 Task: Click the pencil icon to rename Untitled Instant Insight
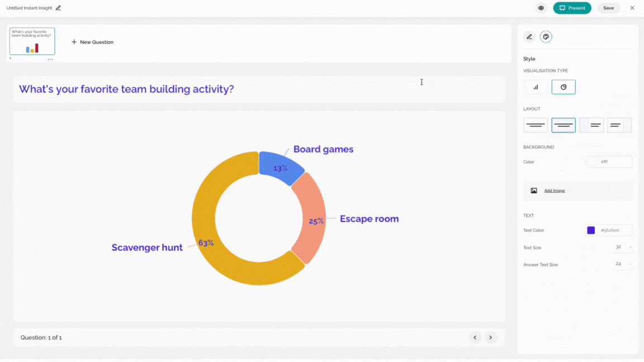tap(58, 8)
